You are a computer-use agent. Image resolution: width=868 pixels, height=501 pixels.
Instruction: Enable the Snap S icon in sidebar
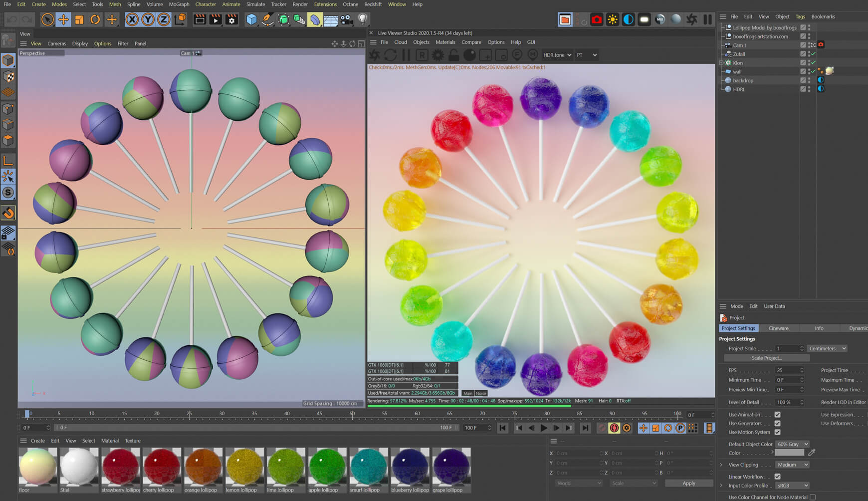click(x=8, y=192)
